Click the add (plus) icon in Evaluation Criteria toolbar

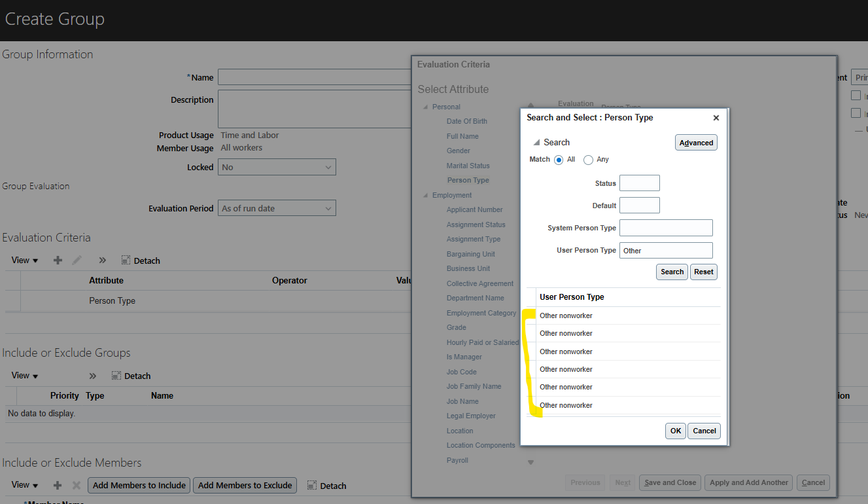(x=58, y=261)
